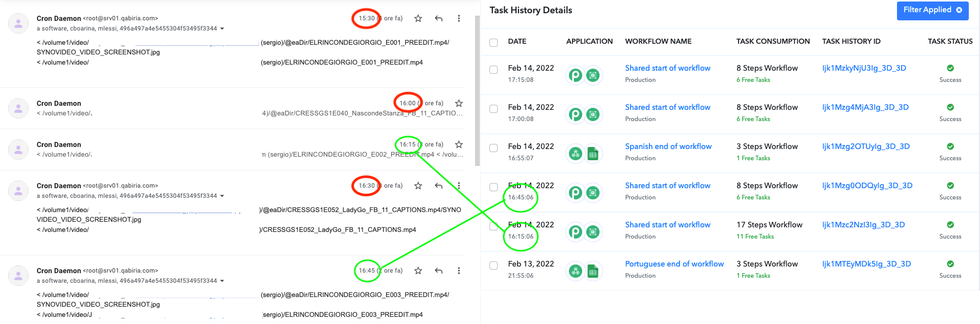This screenshot has height=324, width=980.
Task: Open the Spanish end of workflow link
Action: pyautogui.click(x=668, y=146)
